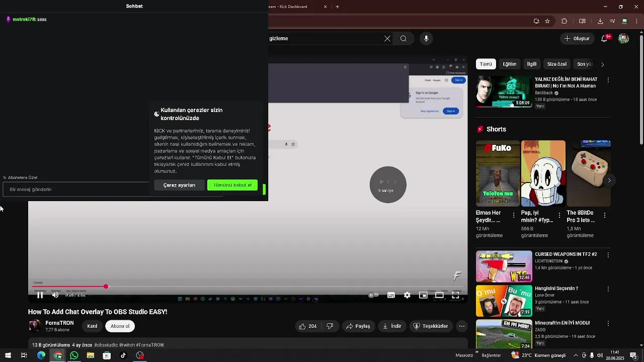Image resolution: width=644 pixels, height=362 pixels.
Task: Open Chrome media control icon
Action: (x=612, y=21)
